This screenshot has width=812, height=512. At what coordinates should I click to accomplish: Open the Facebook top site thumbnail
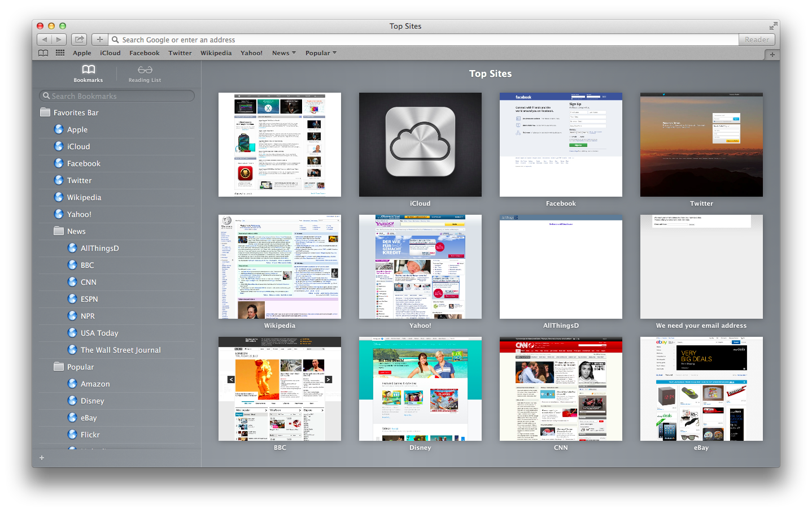pos(561,145)
